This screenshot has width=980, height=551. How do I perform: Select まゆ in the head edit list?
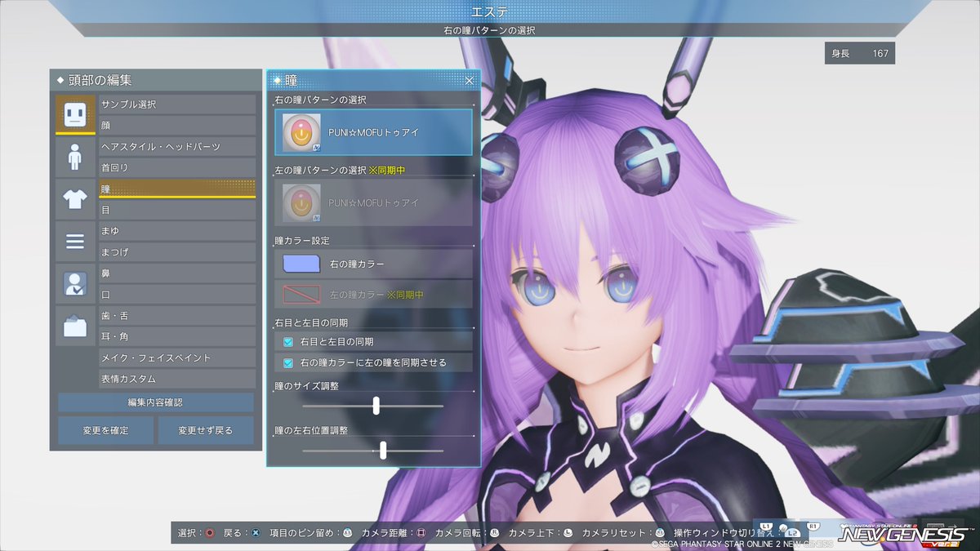[177, 231]
